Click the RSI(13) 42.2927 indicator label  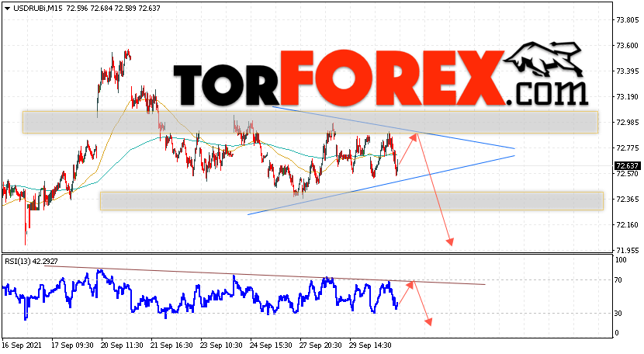[x=31, y=261]
